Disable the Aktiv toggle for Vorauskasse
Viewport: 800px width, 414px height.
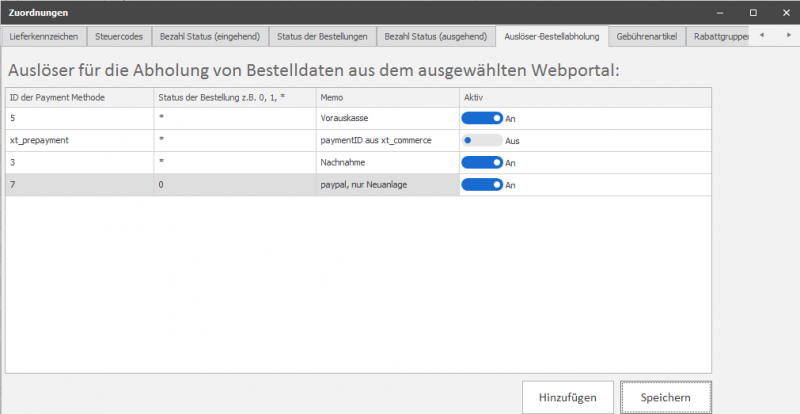click(481, 118)
